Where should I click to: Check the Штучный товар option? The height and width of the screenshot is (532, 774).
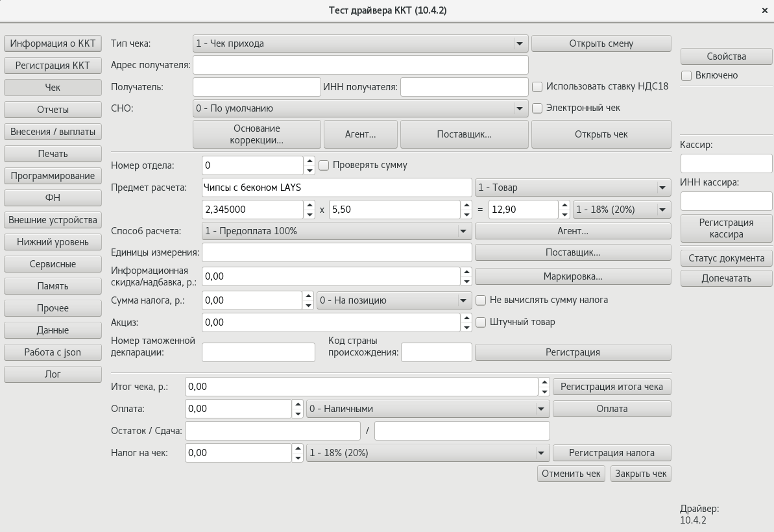click(481, 322)
